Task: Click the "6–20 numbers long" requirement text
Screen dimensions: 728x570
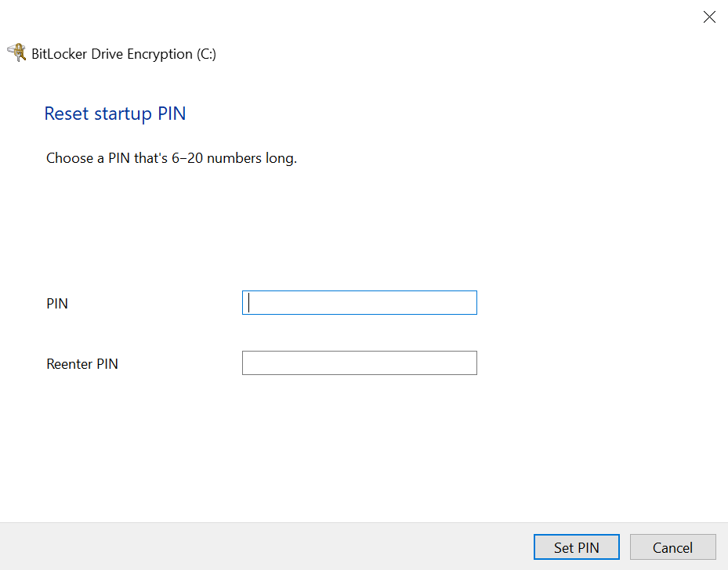Action: pyautogui.click(x=234, y=158)
